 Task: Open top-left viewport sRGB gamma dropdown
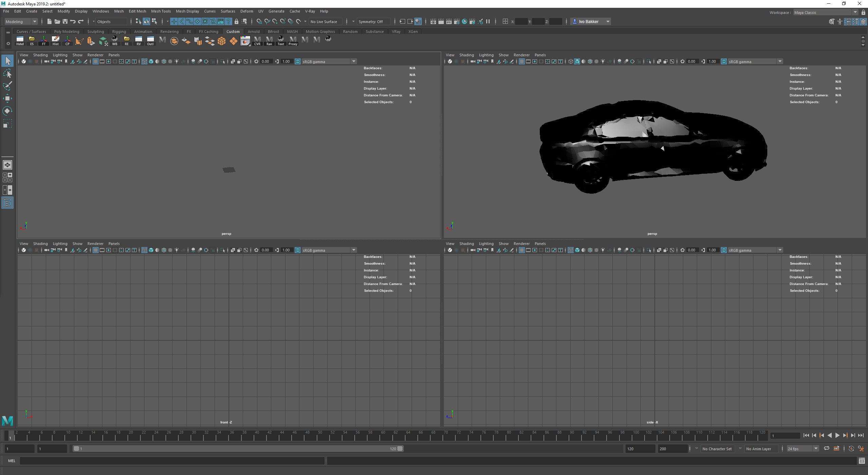coord(329,61)
